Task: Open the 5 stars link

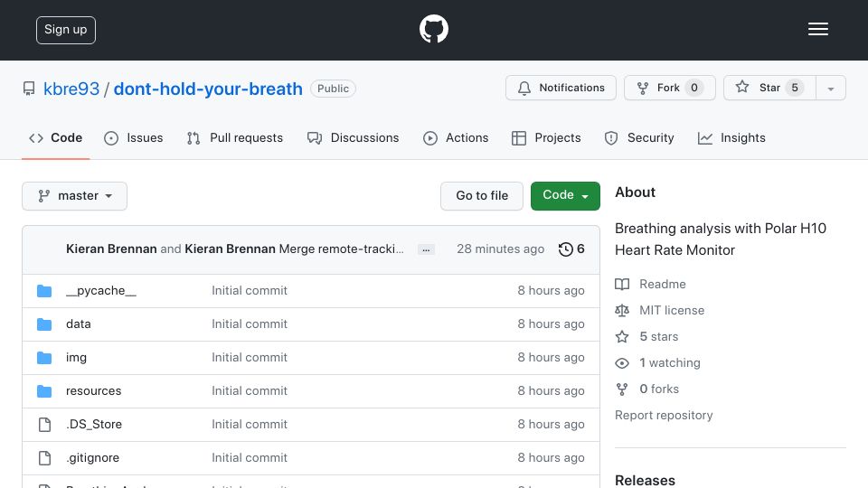Action: pos(659,336)
